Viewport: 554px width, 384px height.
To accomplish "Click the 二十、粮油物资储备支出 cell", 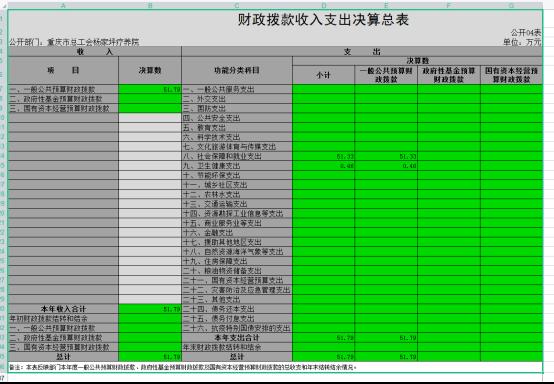I will tap(237, 271).
